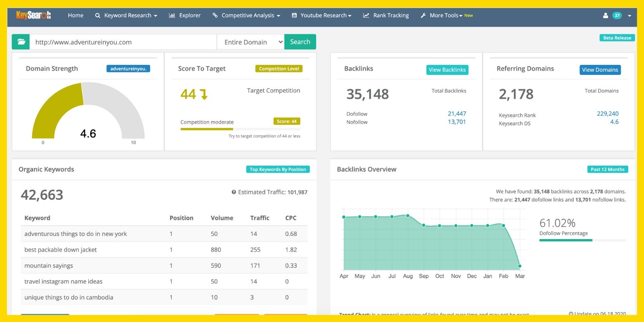
Task: Click the 61.02% dofollow percentage value
Action: [557, 223]
